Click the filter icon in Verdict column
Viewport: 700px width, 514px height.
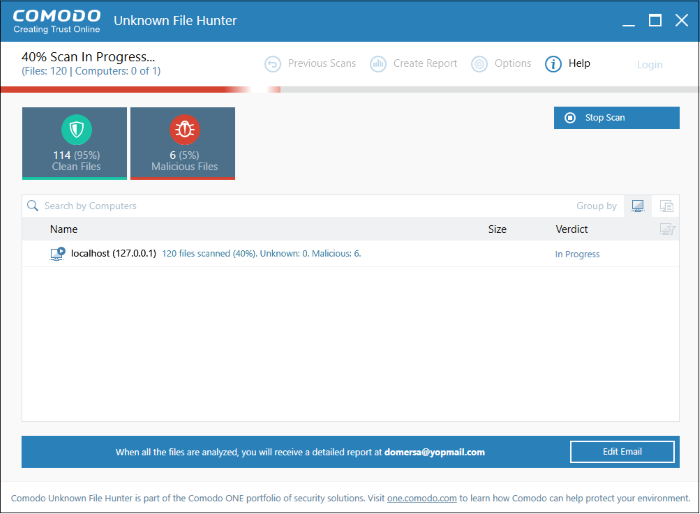tap(667, 229)
